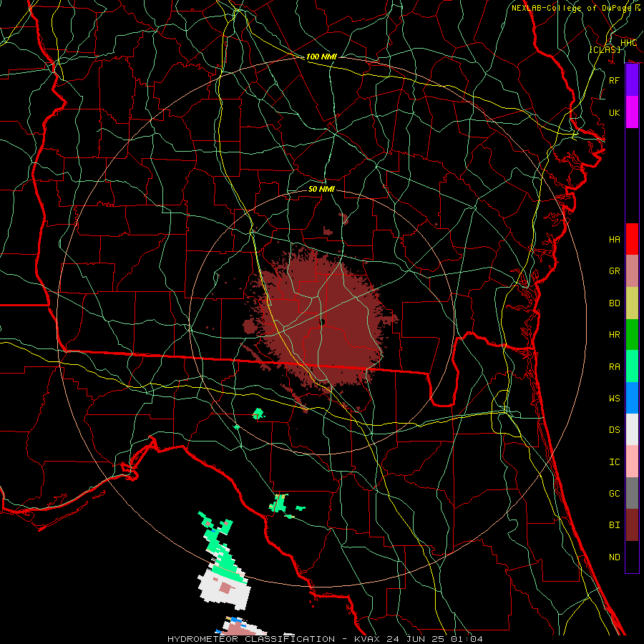Click the "[CLAS]" units label
This screenshot has width=644, height=644.
[x=605, y=49]
